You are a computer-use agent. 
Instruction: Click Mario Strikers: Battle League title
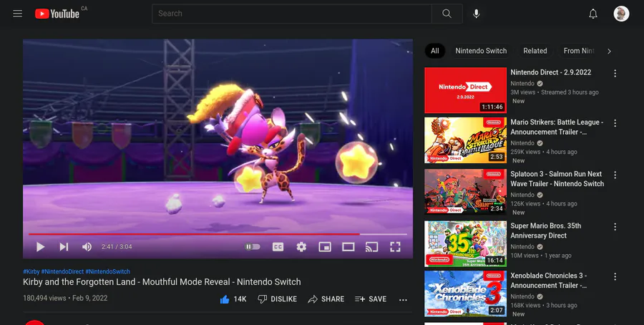[557, 127]
